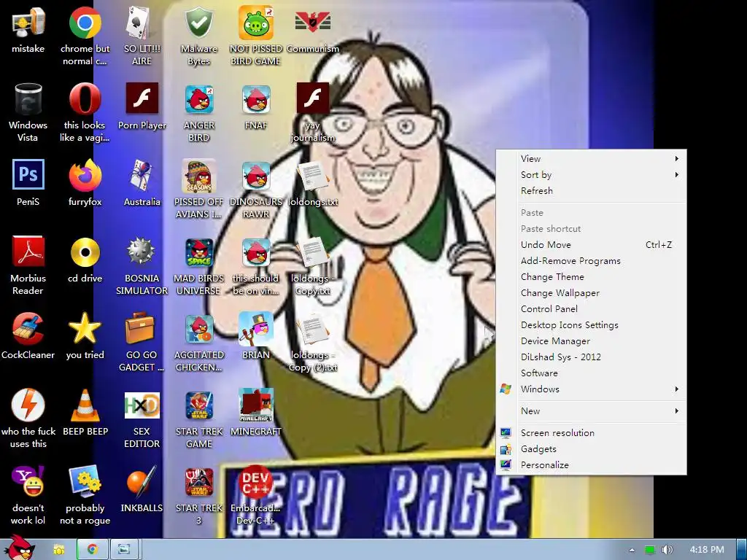This screenshot has width=747, height=560.
Task: Select Change Theme from context menu
Action: [591, 276]
